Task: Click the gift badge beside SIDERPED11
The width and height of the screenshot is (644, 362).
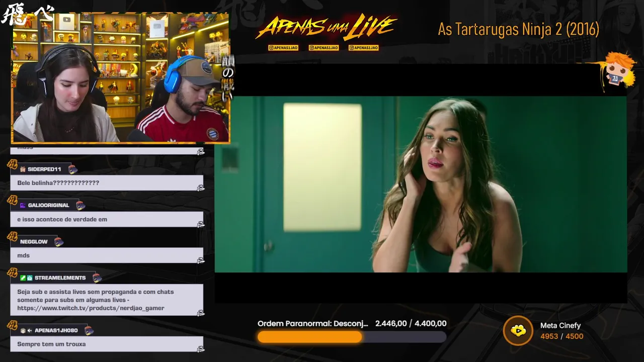Action: (23, 169)
